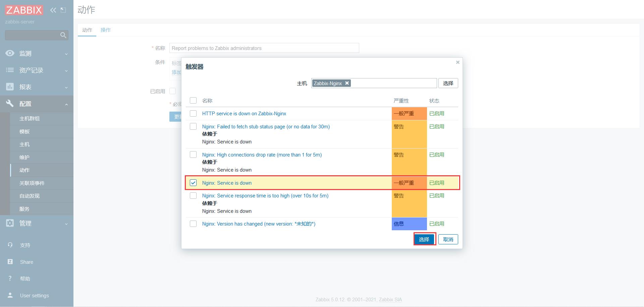Screen dimensions: 644x307
Task: Click the action 名称 input field
Action: (x=264, y=48)
